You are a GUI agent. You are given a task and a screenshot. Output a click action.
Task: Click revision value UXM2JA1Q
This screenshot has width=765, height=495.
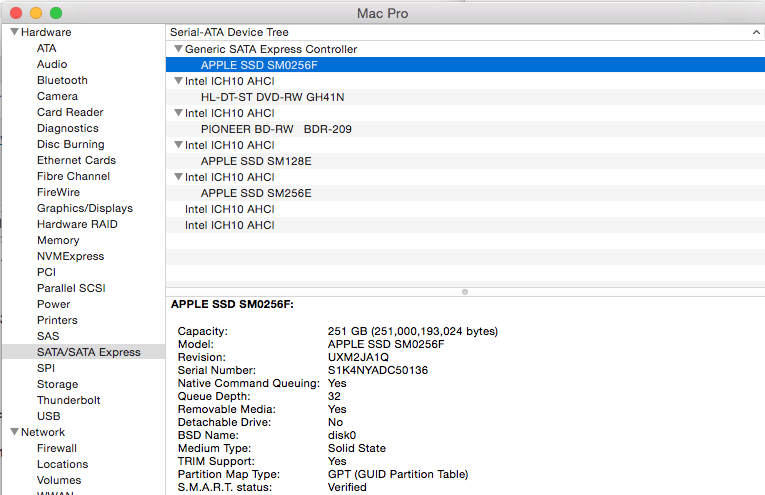click(x=358, y=357)
